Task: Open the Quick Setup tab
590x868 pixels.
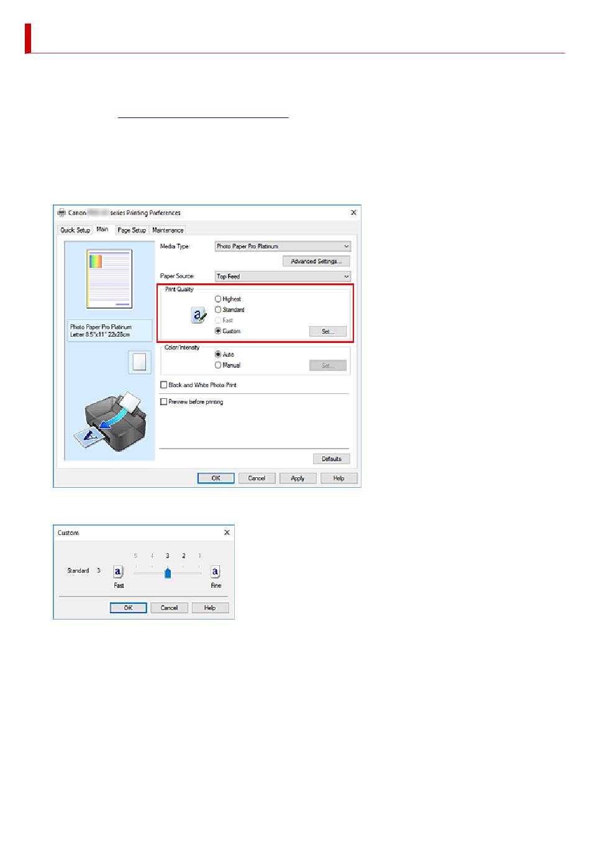Action: click(x=75, y=230)
